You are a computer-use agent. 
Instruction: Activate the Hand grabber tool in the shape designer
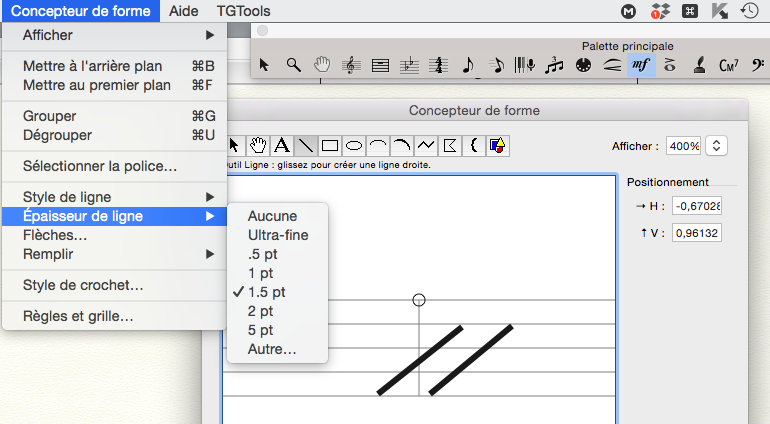point(258,146)
